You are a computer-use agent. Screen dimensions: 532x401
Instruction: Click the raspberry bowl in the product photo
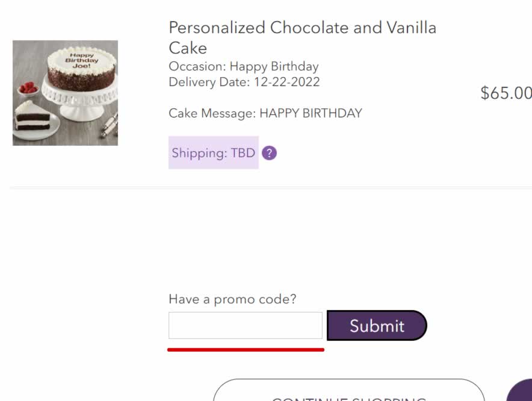point(28,89)
